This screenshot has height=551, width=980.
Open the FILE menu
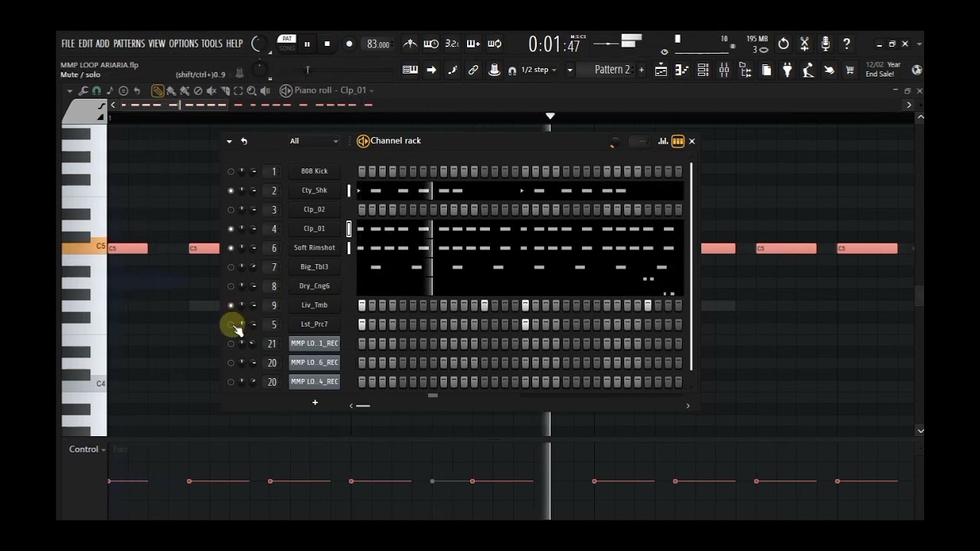coord(68,44)
